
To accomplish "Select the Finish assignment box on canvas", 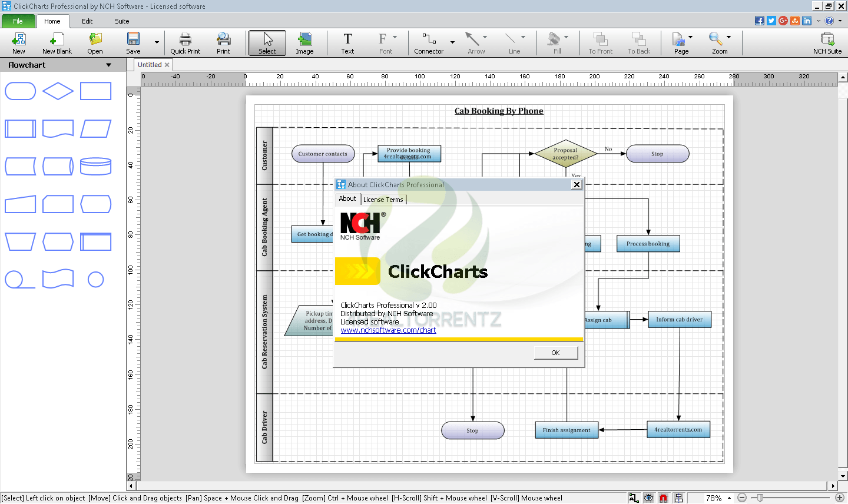I will 567,430.
